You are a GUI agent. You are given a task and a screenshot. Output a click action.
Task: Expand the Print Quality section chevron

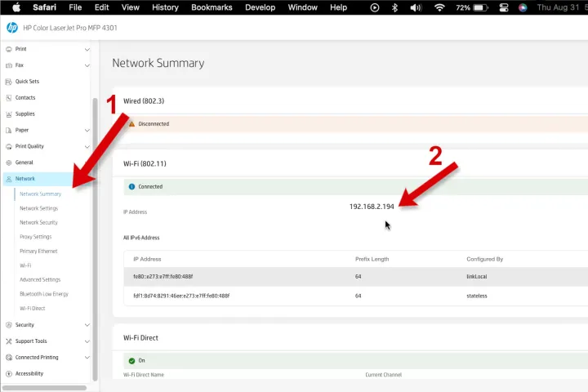coord(87,146)
